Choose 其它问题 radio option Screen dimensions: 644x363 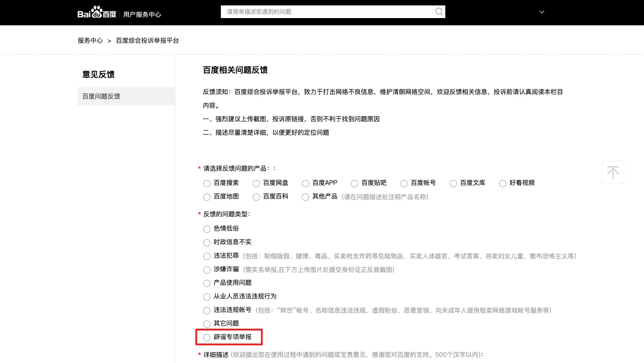[x=207, y=324]
